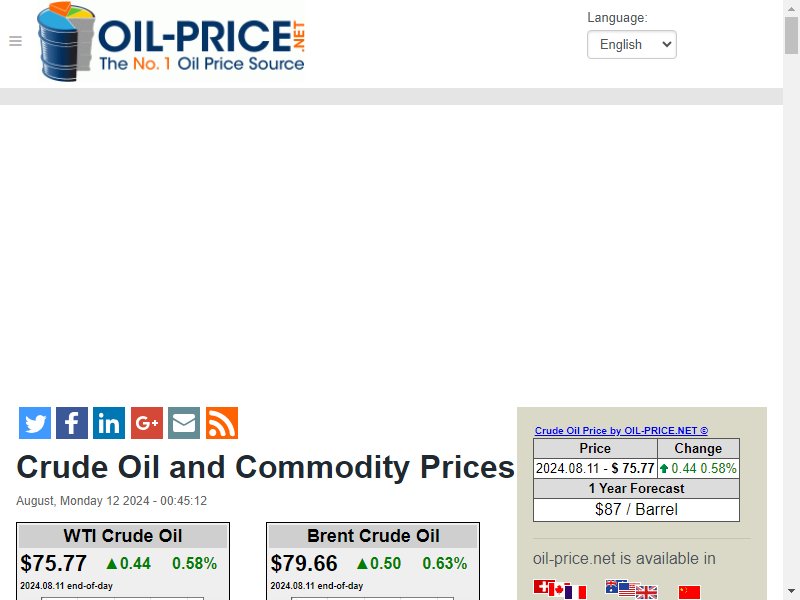The width and height of the screenshot is (800, 600).
Task: Click the $87 / Barrel forecast cell
Action: coord(636,509)
